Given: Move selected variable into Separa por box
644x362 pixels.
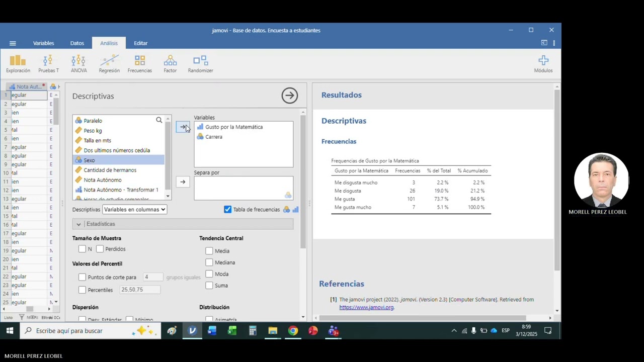Looking at the screenshot, I should point(183,182).
